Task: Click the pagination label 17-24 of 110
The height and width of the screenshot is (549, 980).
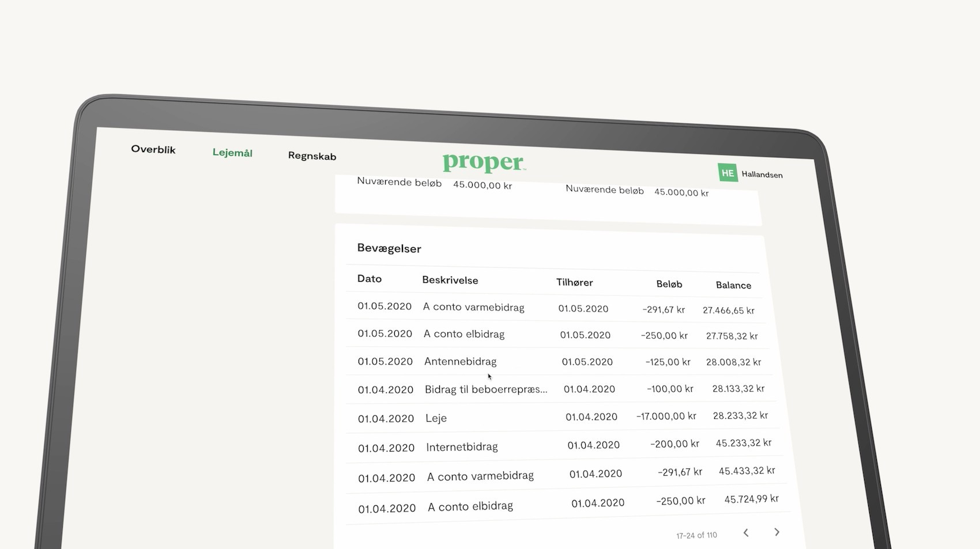Action: (x=696, y=535)
